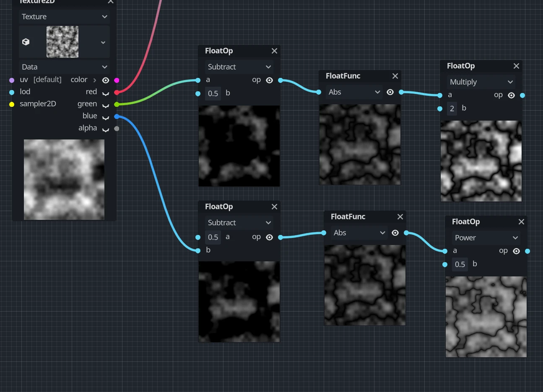Open the Texture dropdown in Texture2D node
Viewport: 543px width, 392px height.
tap(64, 17)
